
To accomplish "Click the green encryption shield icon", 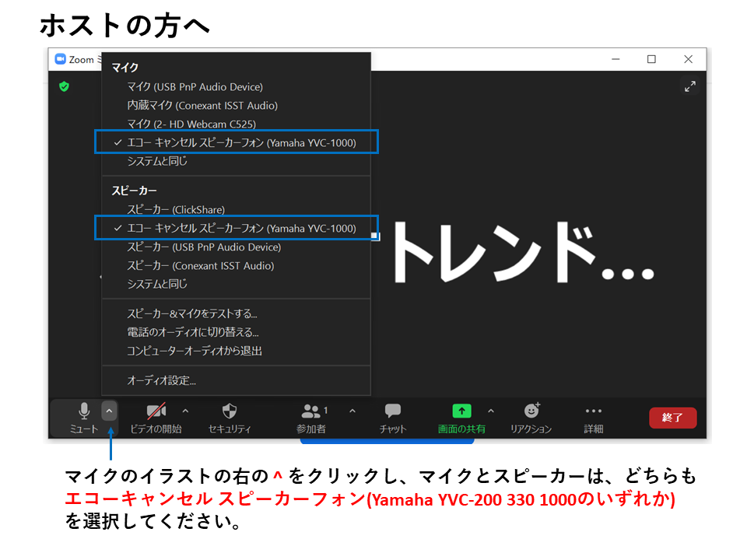I will [65, 86].
